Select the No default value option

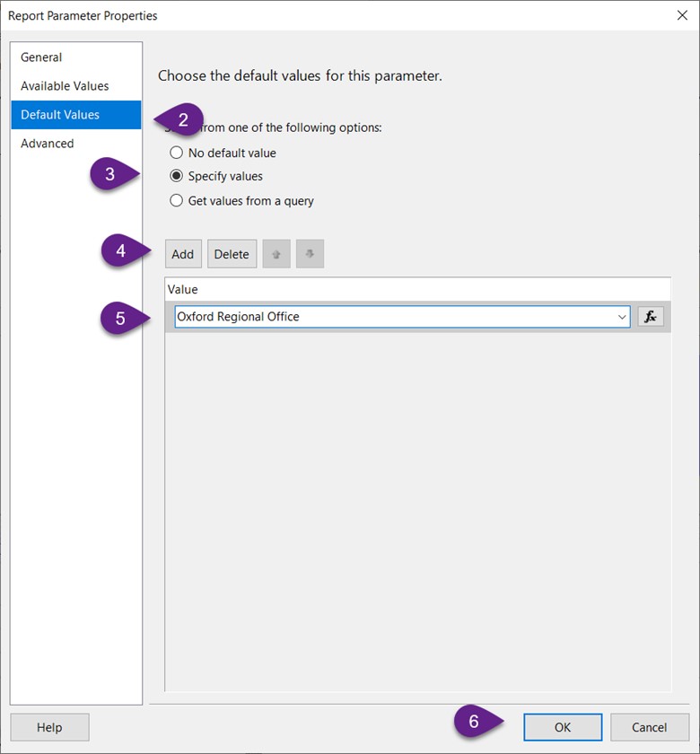coord(177,153)
